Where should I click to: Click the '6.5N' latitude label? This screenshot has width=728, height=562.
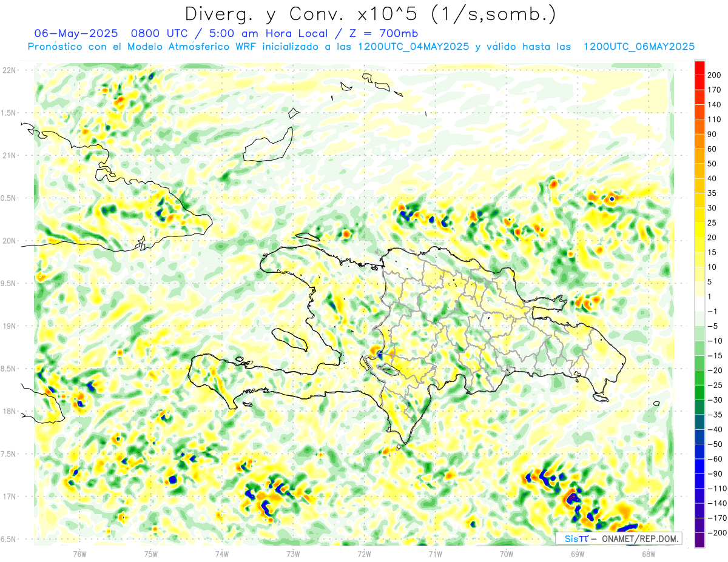pyautogui.click(x=8, y=539)
